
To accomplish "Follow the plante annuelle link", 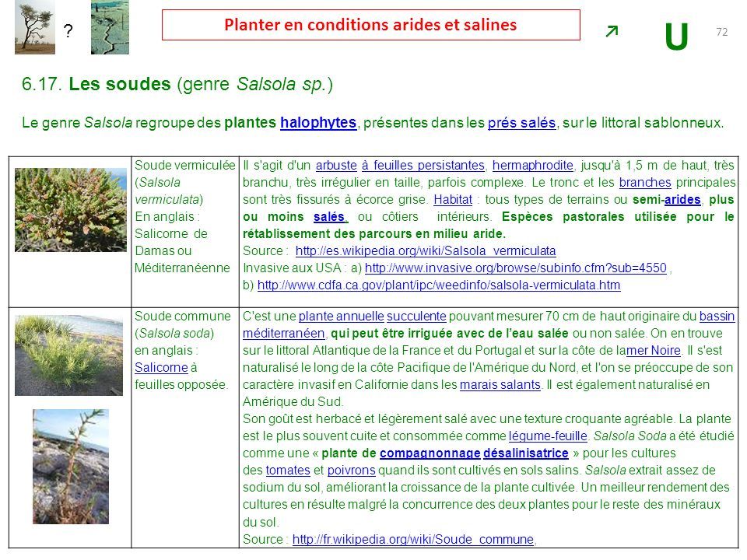I will pyautogui.click(x=341, y=317).
